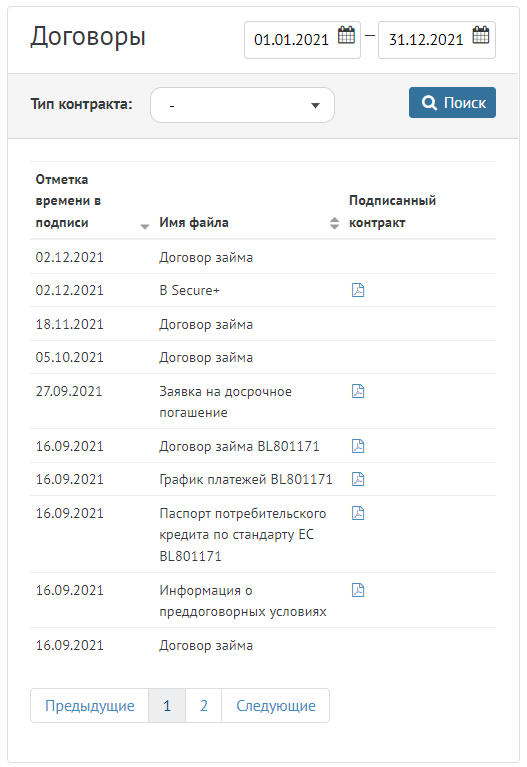Go to Предыдущие page
The height and width of the screenshot is (767, 527).
(90, 705)
